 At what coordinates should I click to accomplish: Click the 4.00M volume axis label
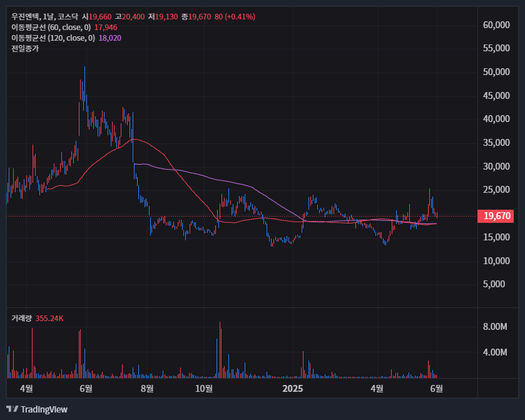pos(495,352)
